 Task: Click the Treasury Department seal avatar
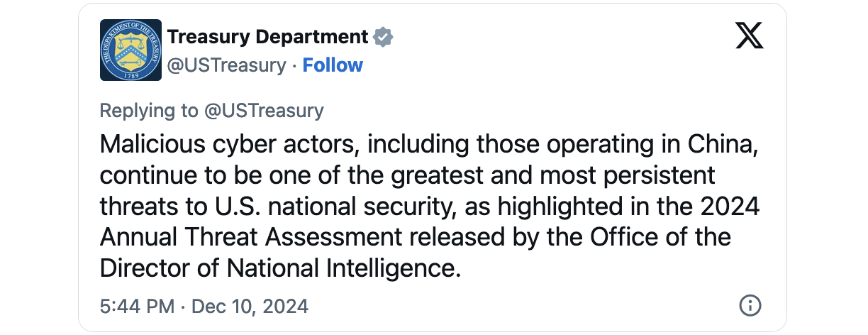[x=130, y=50]
